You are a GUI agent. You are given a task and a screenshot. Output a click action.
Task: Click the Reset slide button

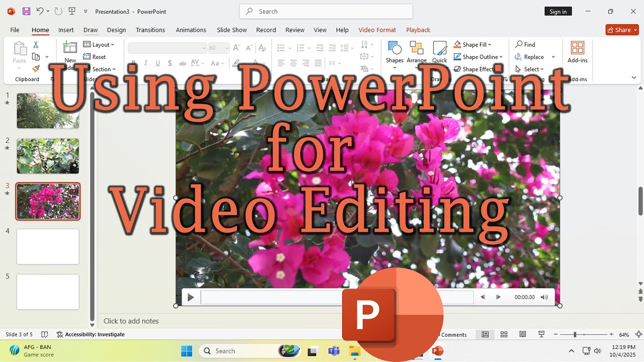click(95, 57)
